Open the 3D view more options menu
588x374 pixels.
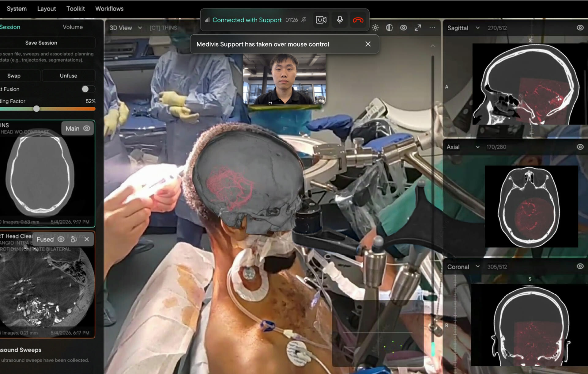point(432,28)
